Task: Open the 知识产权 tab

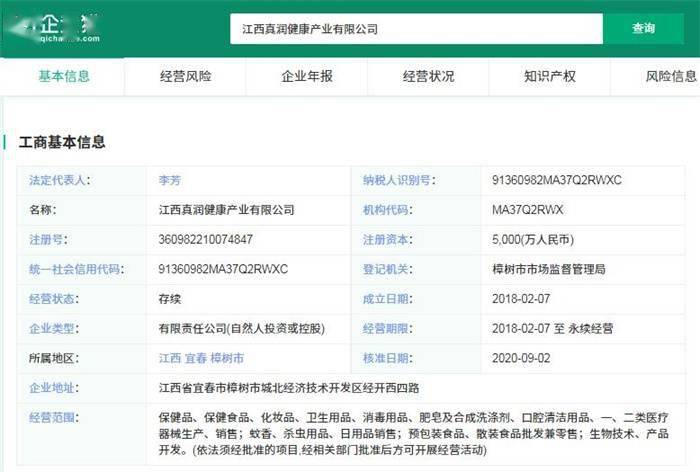Action: coord(550,76)
